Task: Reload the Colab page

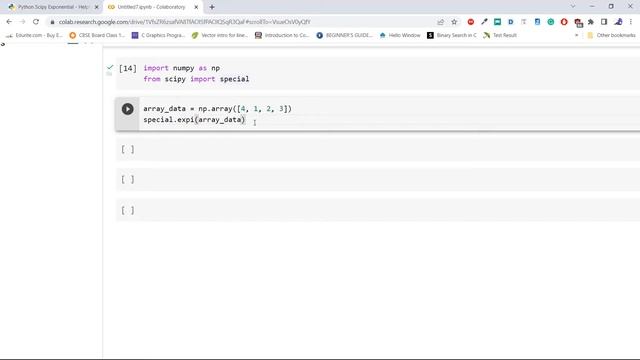Action: 36,22
